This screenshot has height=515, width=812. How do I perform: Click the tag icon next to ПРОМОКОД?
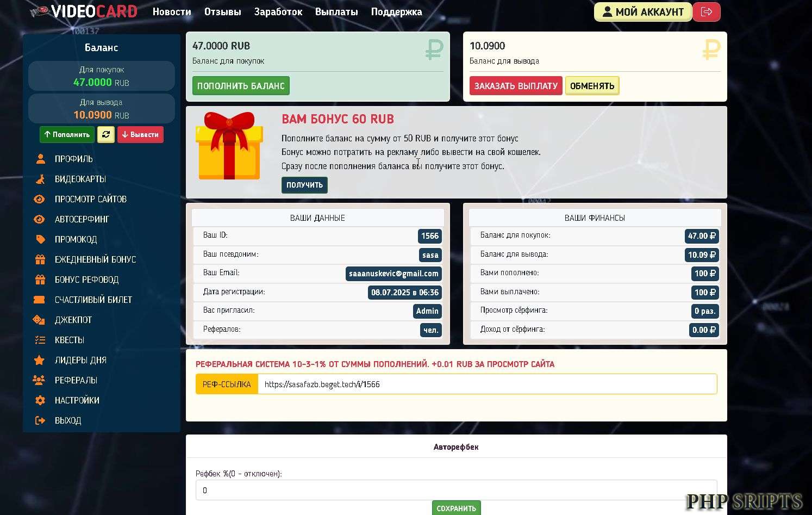tap(40, 239)
